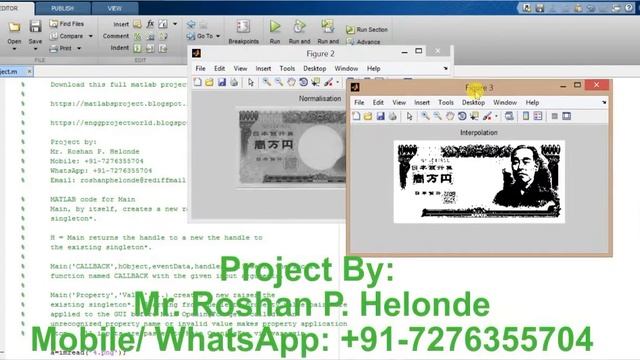Click the Insert section icon
Viewport: 640px width, 360px height.
coord(138,24)
